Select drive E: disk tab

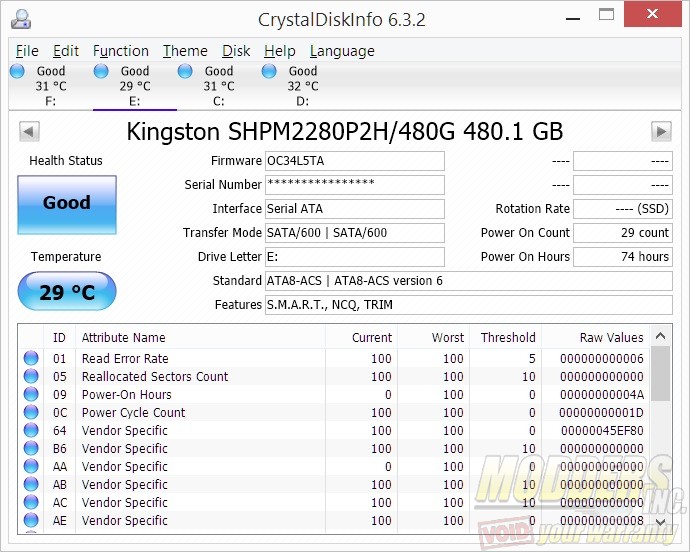coord(135,86)
